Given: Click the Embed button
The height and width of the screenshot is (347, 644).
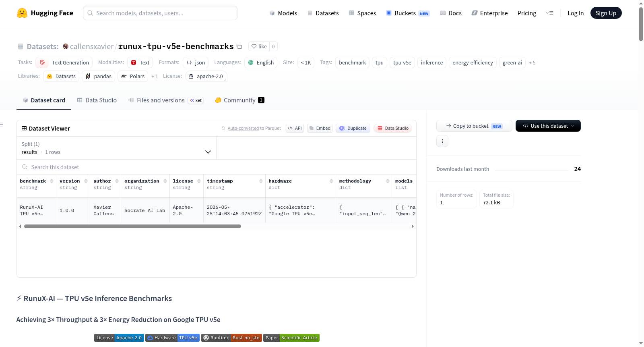Looking at the screenshot, I should click(x=320, y=128).
